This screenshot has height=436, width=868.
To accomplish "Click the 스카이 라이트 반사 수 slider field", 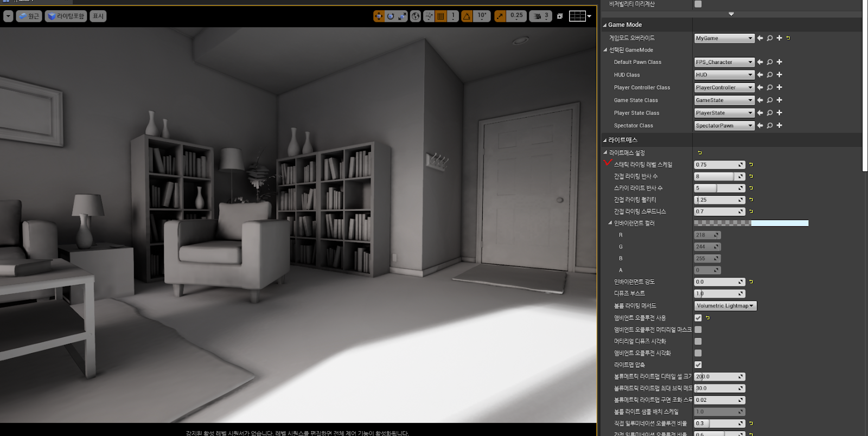I will click(720, 188).
